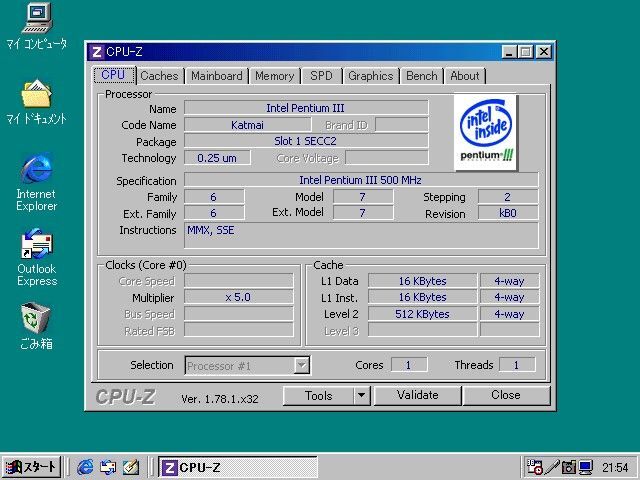
Task: Open the My Computer desktop icon
Action: 36,18
